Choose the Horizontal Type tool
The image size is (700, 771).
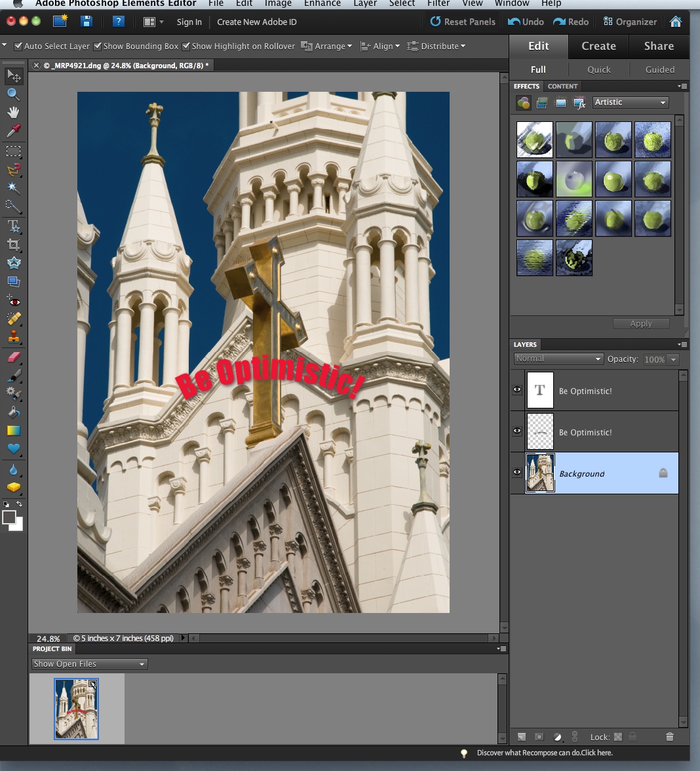point(13,226)
